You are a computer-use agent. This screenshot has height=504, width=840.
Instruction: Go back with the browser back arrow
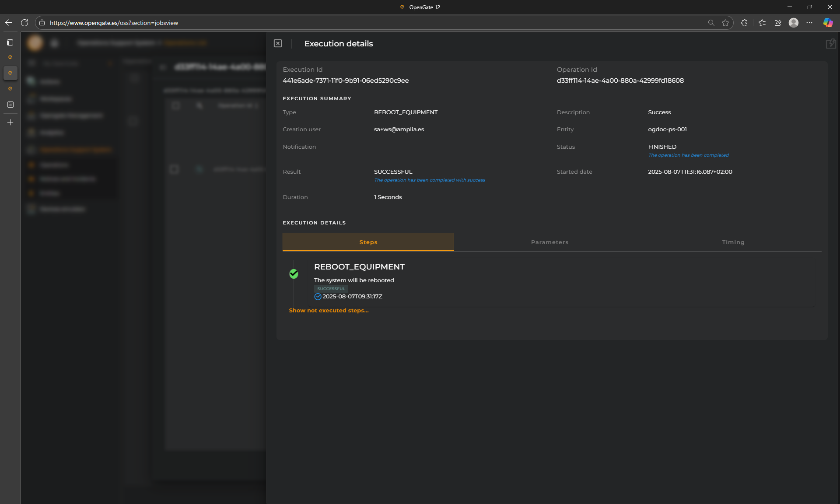[x=9, y=23]
